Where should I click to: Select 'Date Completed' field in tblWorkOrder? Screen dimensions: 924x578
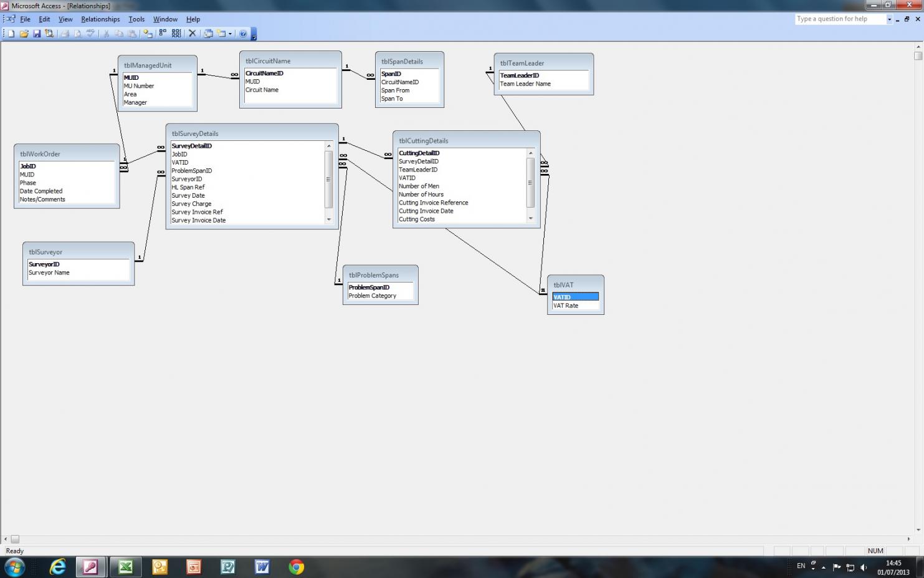[41, 191]
